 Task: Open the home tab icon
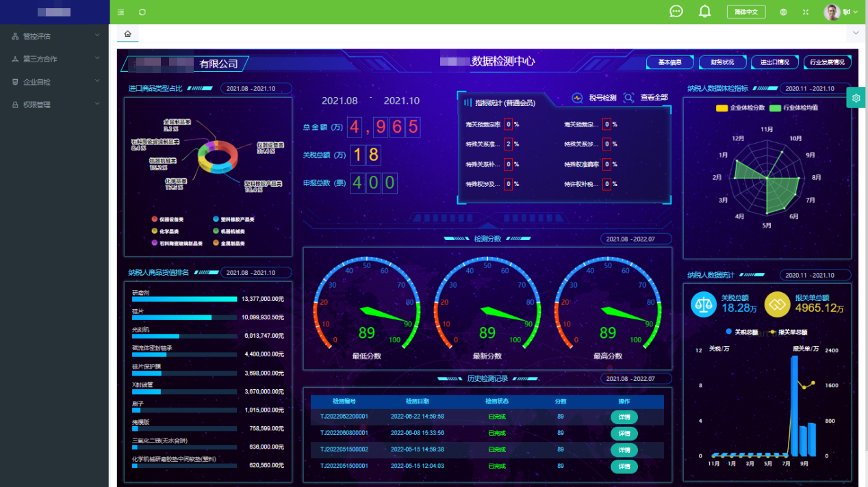point(127,34)
